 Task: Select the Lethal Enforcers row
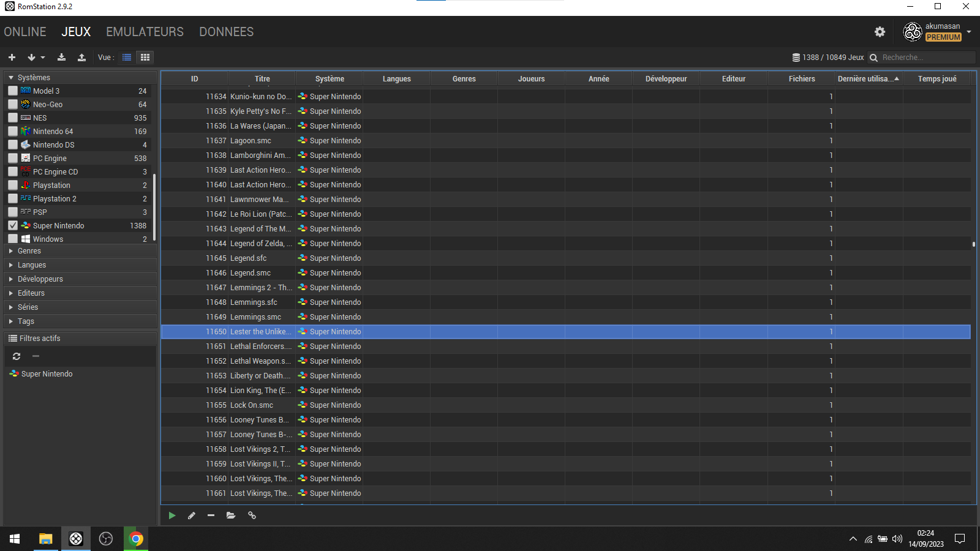click(x=566, y=347)
